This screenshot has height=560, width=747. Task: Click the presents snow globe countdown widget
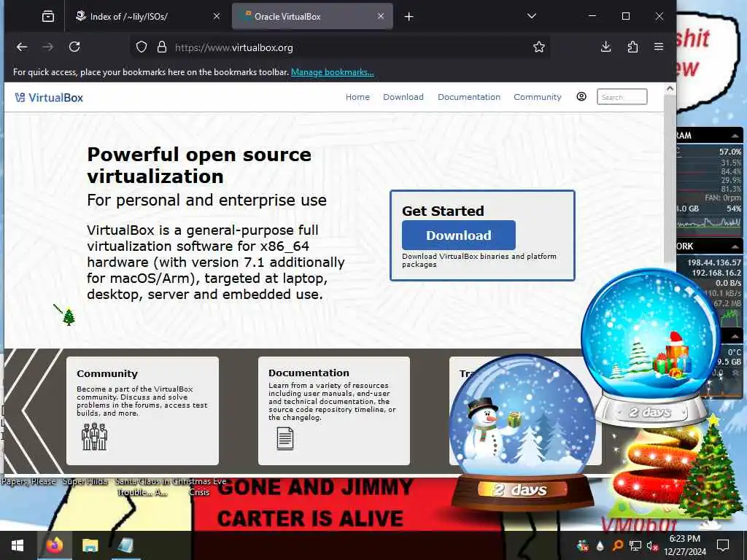[650, 348]
